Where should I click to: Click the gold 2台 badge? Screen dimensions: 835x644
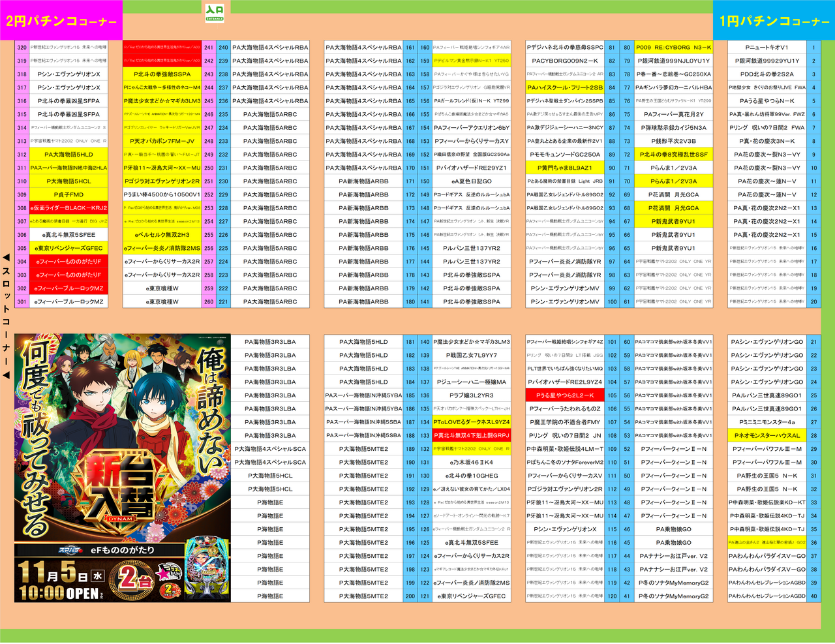[132, 579]
